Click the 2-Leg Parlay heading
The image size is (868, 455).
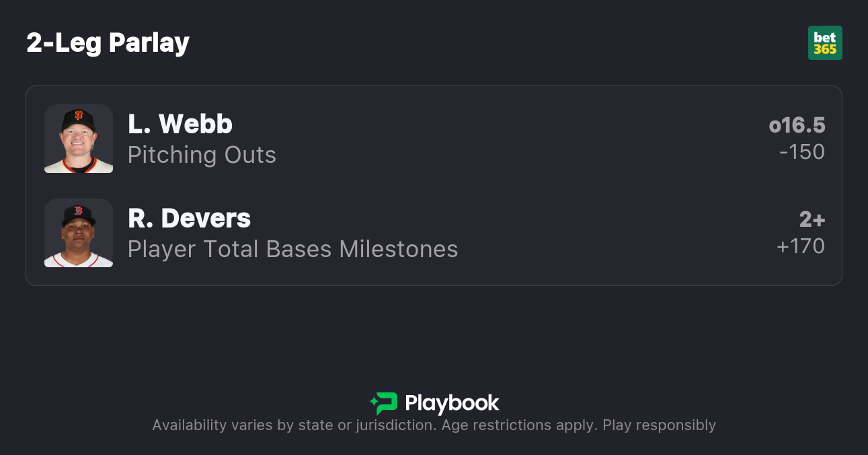pos(108,43)
